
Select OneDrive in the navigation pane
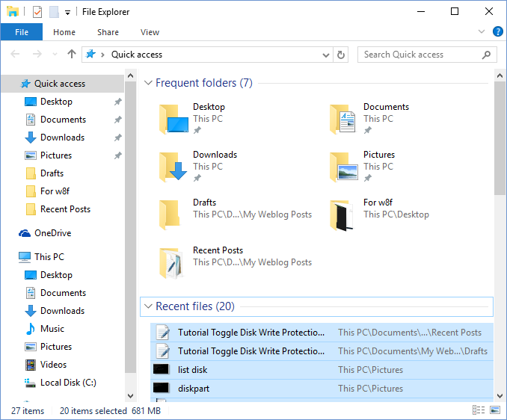(x=52, y=233)
